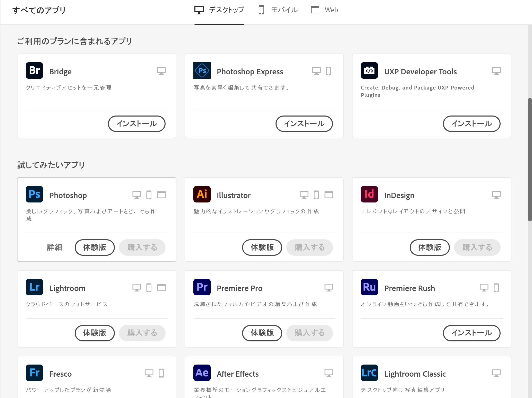The height and width of the screenshot is (398, 532).
Task: Click the Fresco Fr app icon
Action: coord(34,373)
